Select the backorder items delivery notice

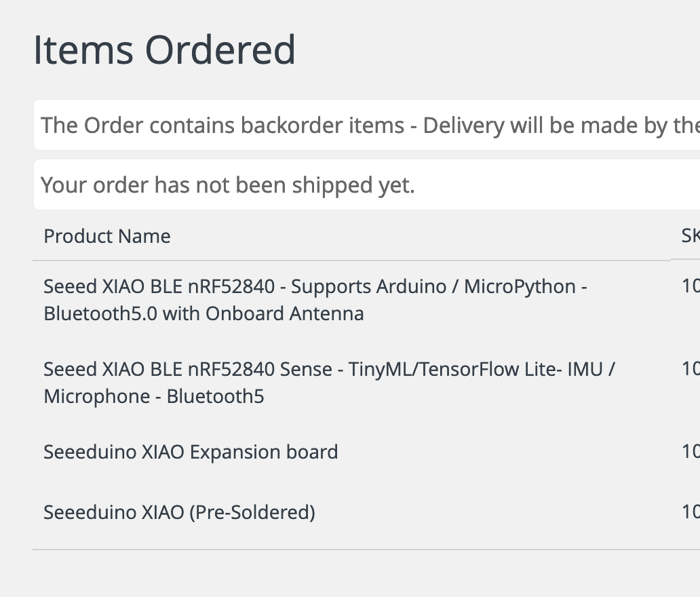tap(367, 125)
